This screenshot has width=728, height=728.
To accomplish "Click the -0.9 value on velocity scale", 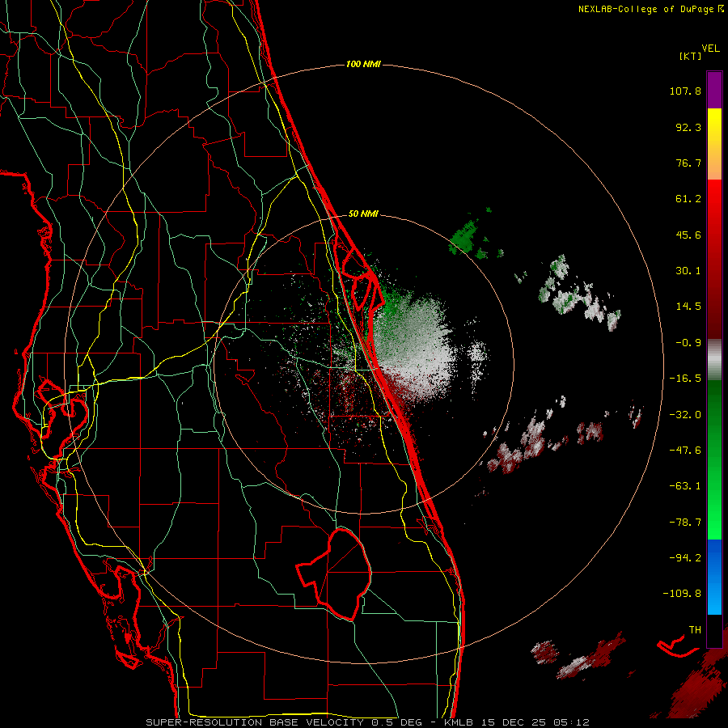I will [688, 343].
